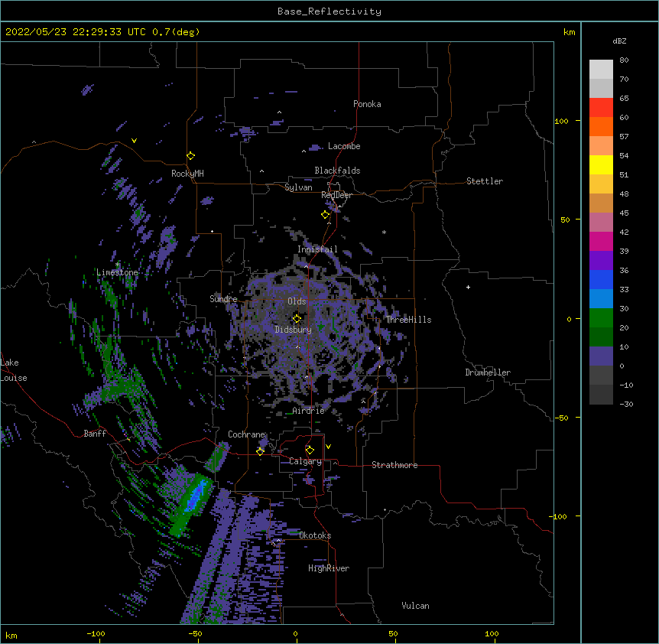Click the yellow v marker east of Calgary diamond
This screenshot has width=659, height=644.
point(328,447)
